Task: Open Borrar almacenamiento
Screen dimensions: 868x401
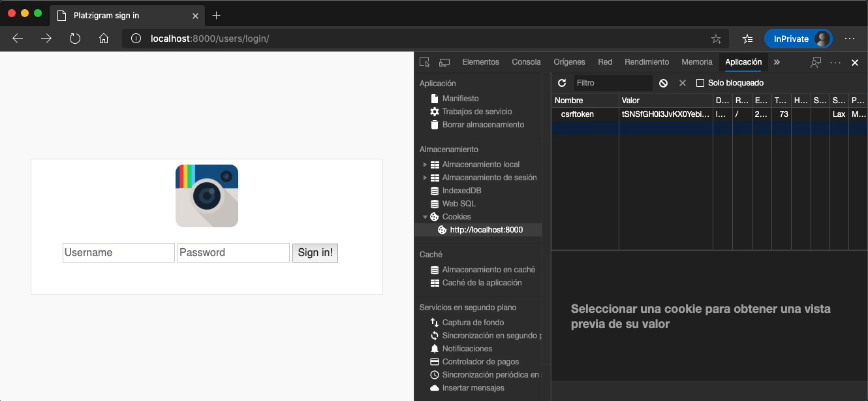Action: [x=483, y=125]
